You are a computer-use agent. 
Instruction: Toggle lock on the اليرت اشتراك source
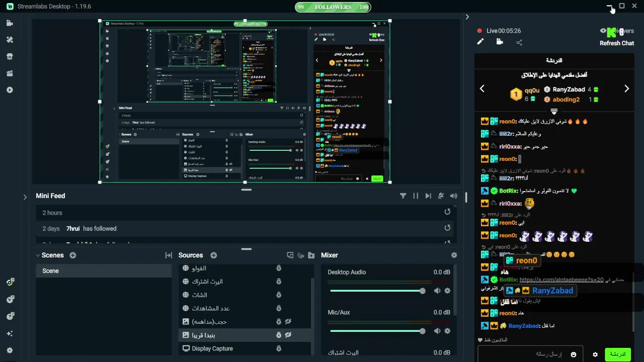279,282
